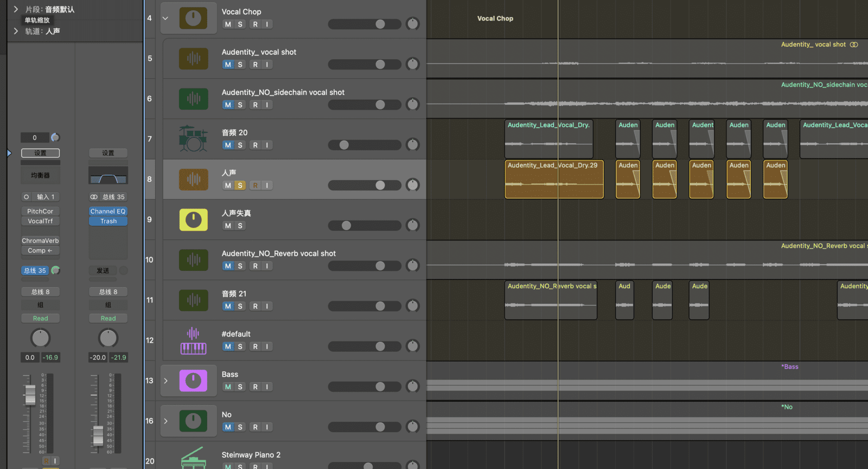Screen dimensions: 868x469
Task: Enable record on 音频 21 track
Action: (255, 306)
